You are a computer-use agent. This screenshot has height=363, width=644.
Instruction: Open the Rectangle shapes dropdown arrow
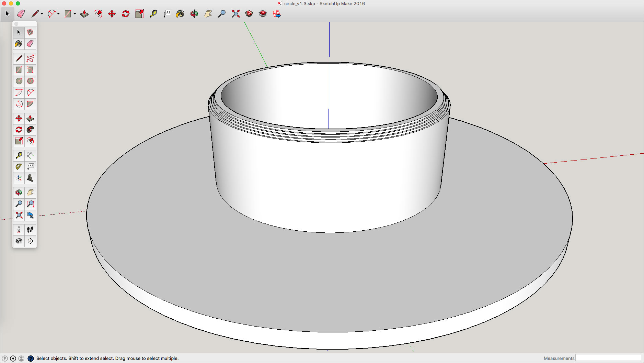[x=75, y=14]
